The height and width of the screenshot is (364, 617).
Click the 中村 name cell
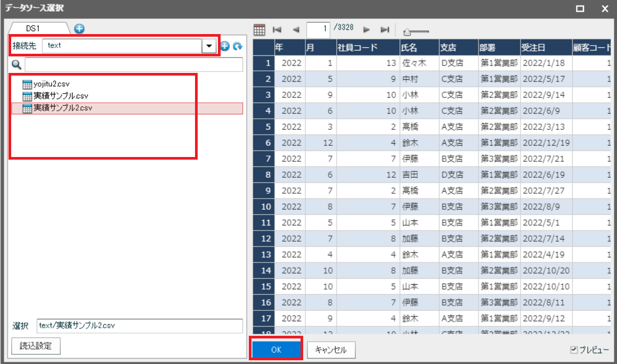pos(419,79)
